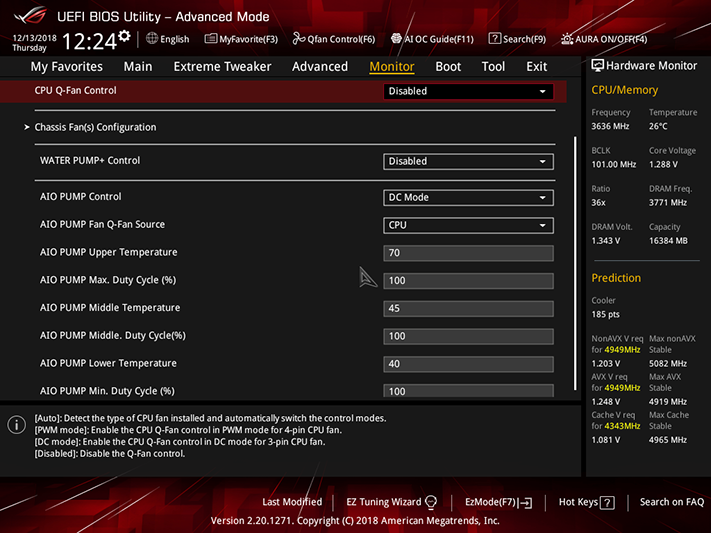711x533 pixels.
Task: Open AIO PUMP Control DC Mode dropdown
Action: 468,197
